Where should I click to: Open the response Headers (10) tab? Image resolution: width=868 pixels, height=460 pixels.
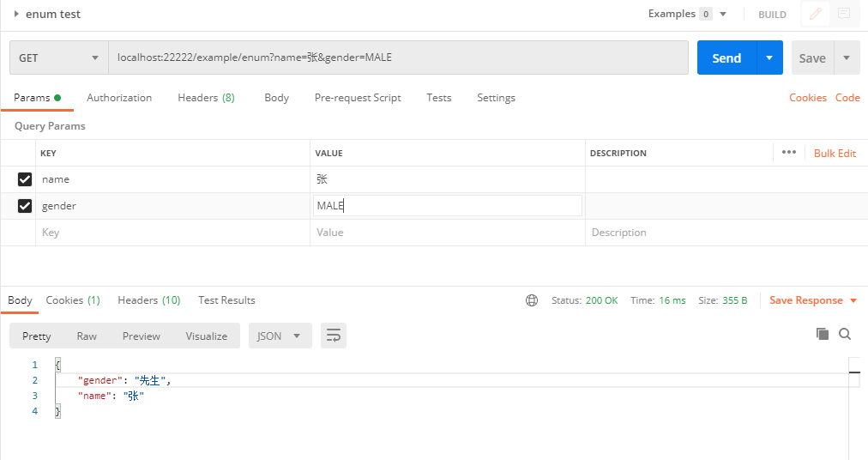[149, 300]
